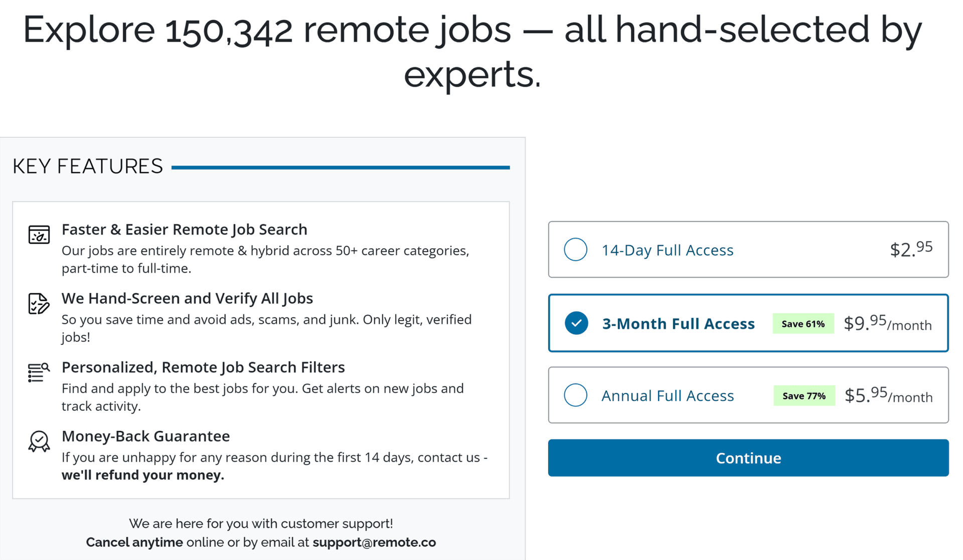Click the Save 61% badge

coord(803,324)
